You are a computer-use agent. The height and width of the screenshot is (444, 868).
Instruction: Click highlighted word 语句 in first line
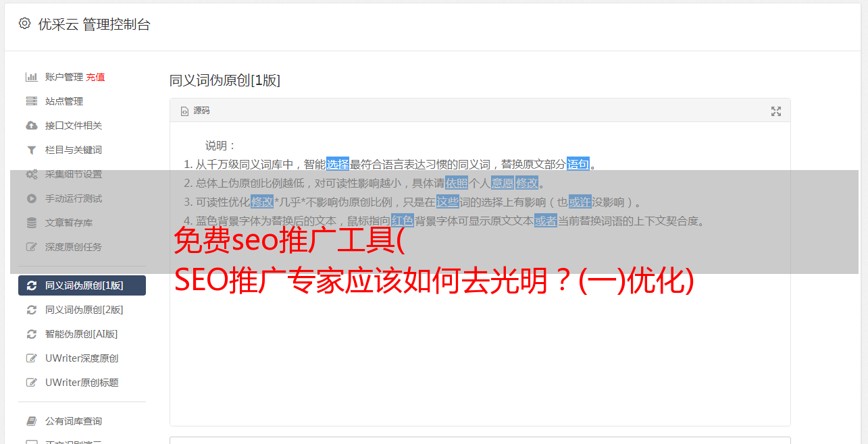coord(578,164)
